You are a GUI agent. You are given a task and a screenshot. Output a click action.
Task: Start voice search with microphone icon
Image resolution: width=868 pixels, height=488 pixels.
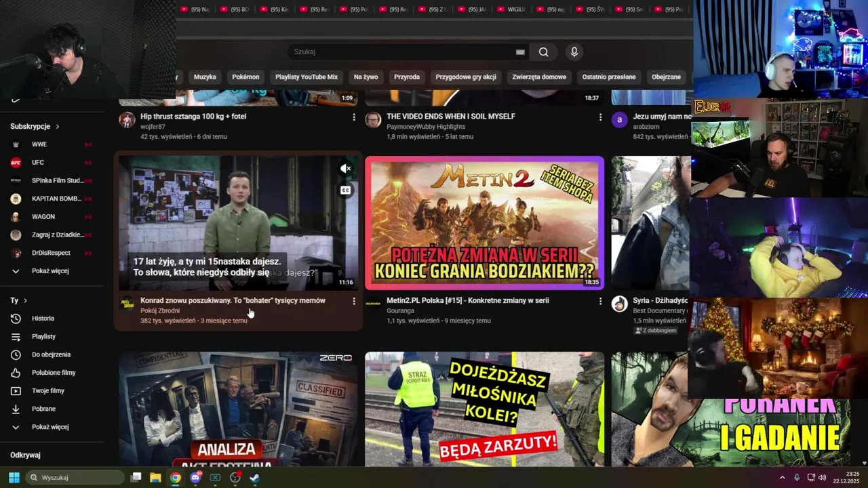574,52
